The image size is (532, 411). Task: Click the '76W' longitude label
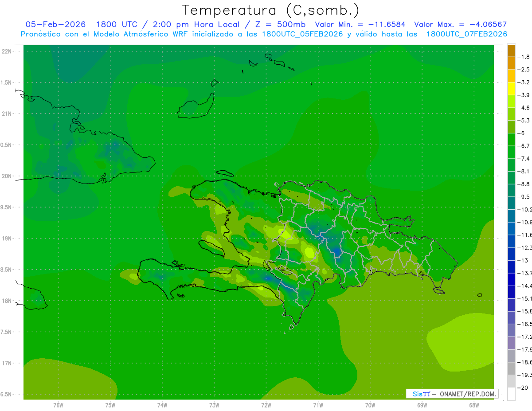(x=59, y=405)
